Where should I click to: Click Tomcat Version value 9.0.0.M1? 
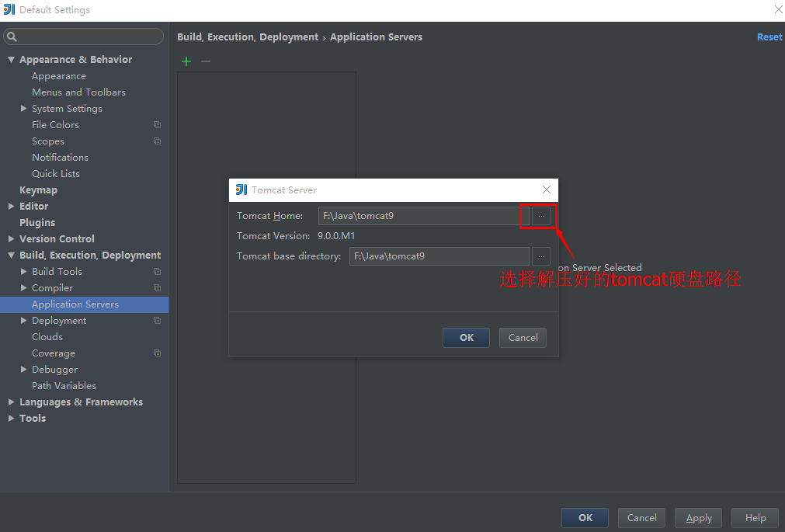click(x=336, y=236)
